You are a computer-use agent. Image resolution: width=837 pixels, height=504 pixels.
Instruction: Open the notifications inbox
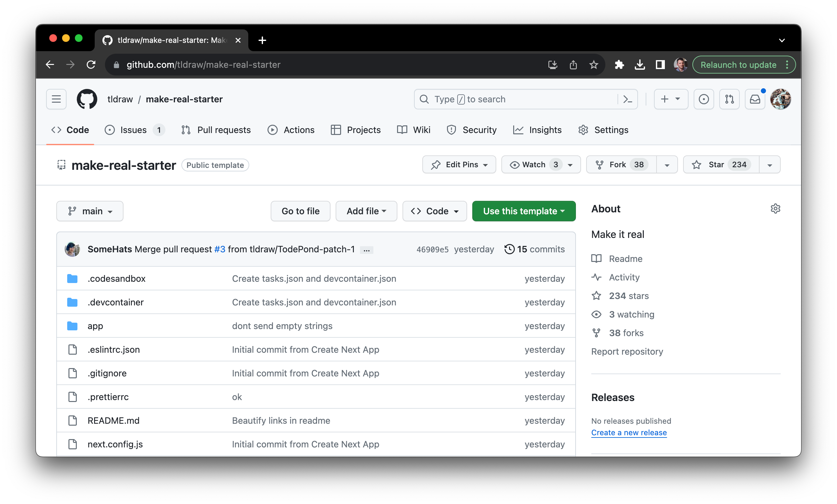click(x=755, y=99)
